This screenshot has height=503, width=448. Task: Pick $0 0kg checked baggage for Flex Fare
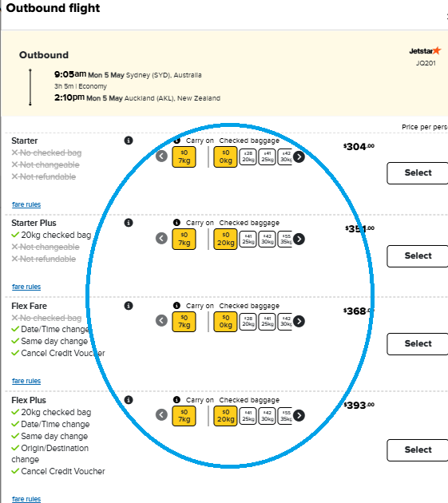click(225, 322)
